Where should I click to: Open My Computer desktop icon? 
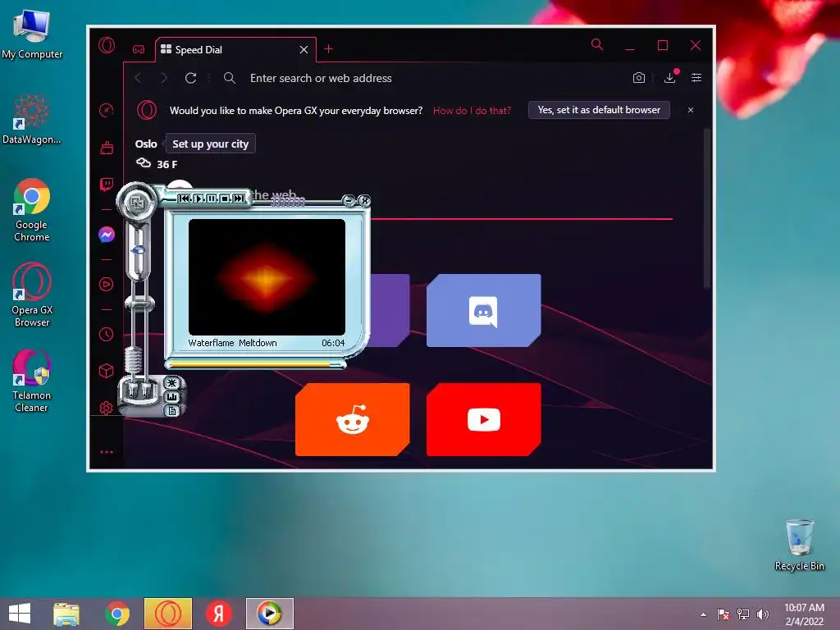tap(32, 34)
